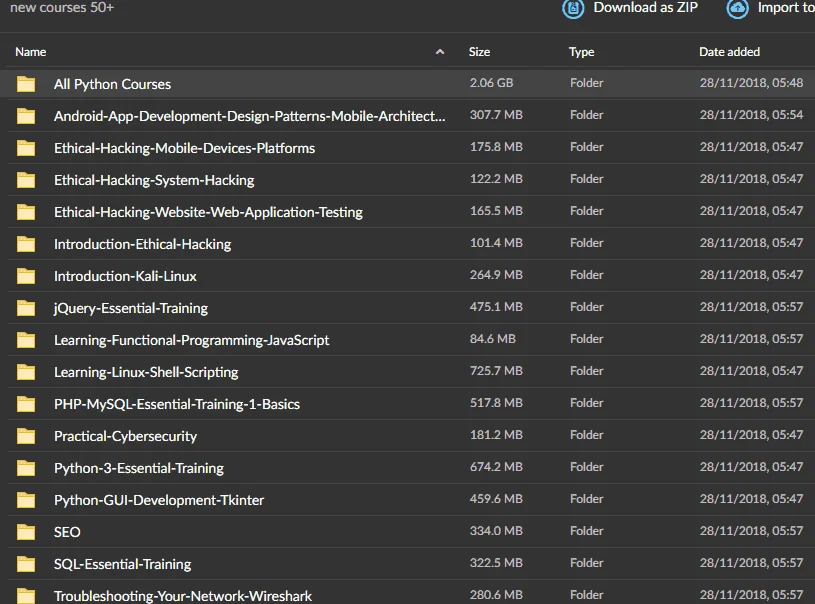This screenshot has width=815, height=604.
Task: Select Ethical-Hacking-System-Hacking name
Action: coord(154,180)
